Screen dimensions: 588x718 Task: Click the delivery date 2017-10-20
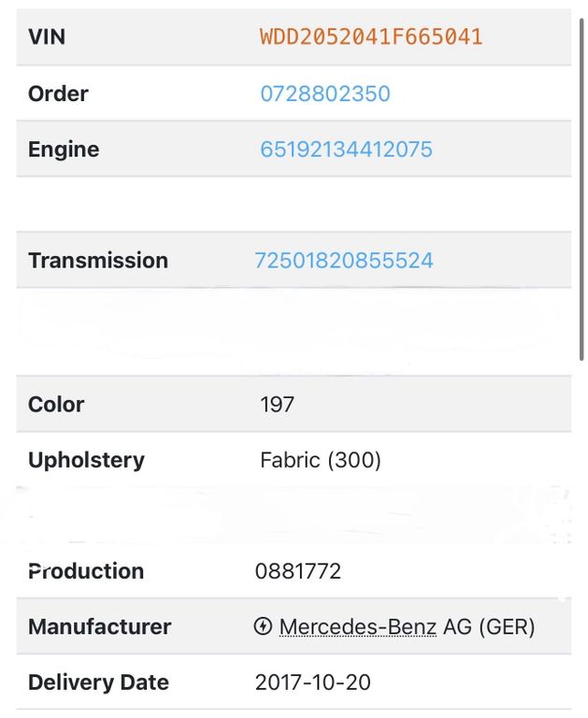tap(313, 682)
